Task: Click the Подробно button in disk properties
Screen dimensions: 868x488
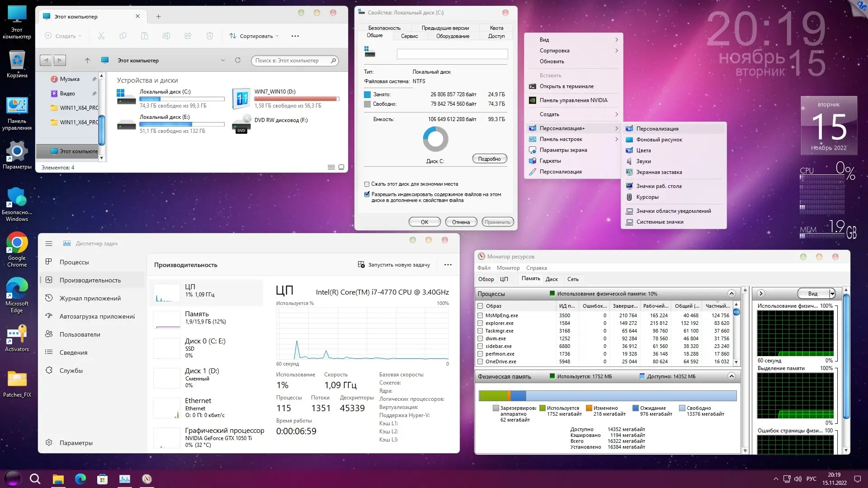Action: point(489,159)
